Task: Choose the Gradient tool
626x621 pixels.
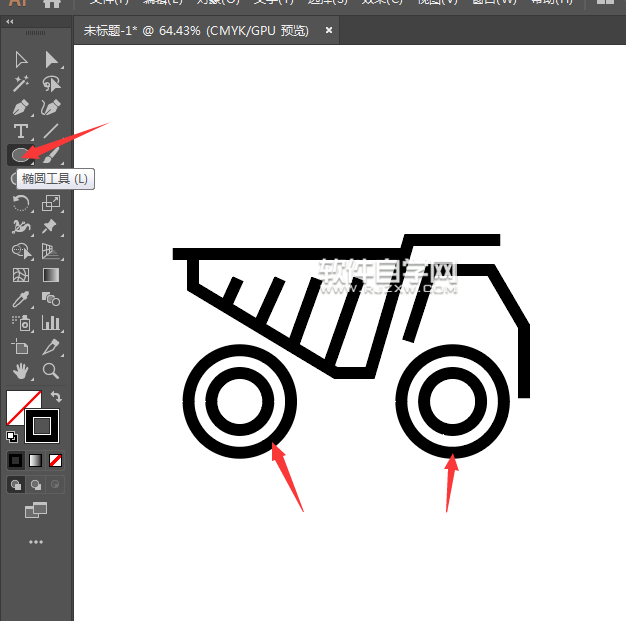Action: coord(50,275)
